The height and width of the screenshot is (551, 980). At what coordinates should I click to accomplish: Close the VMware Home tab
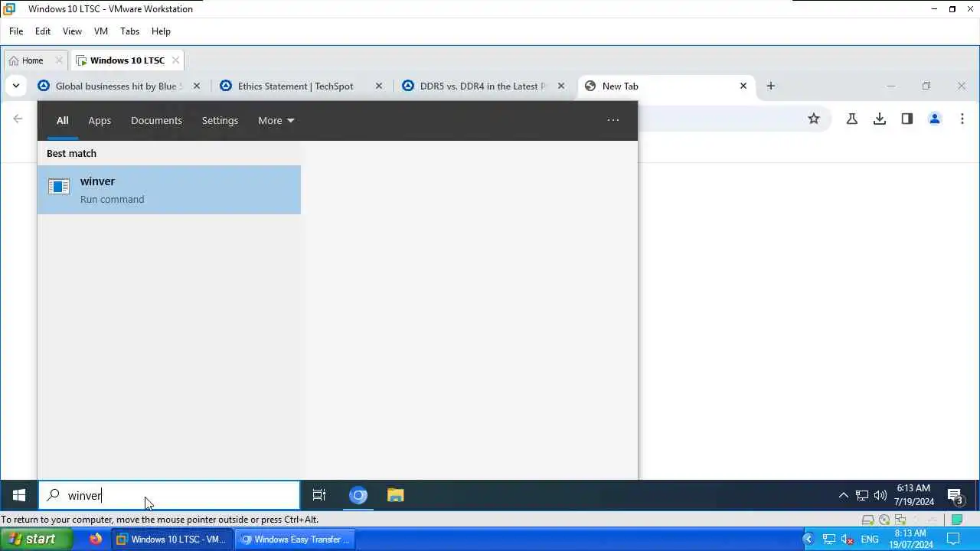point(59,60)
